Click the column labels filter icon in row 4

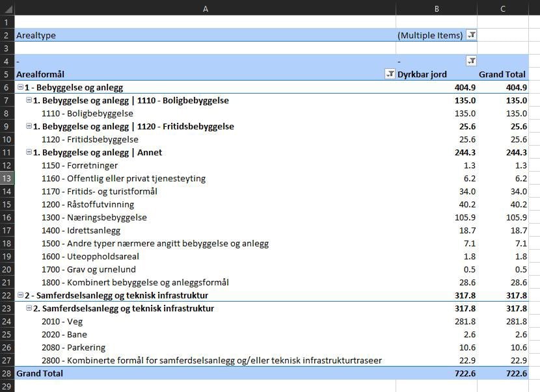click(x=472, y=61)
